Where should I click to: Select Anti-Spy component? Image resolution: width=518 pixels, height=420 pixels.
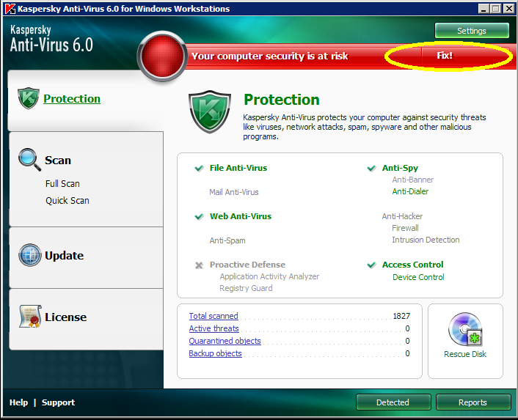click(x=400, y=168)
